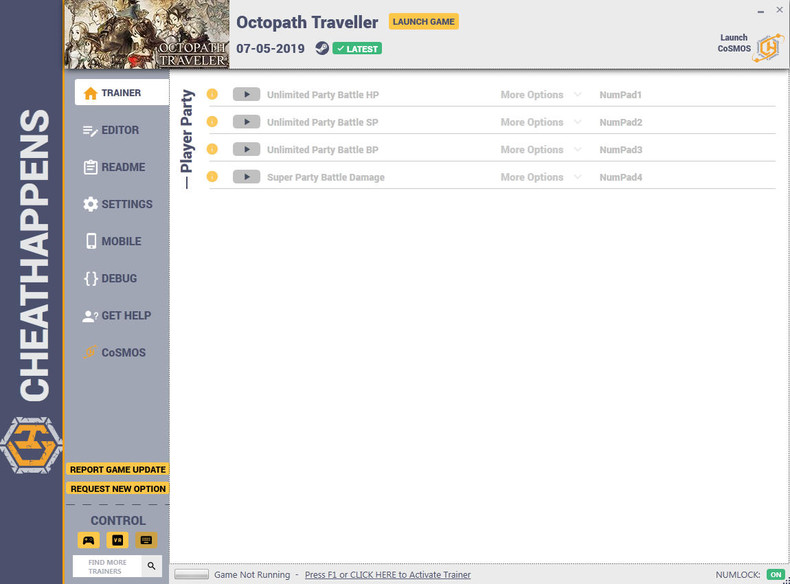Toggle Unlimited Party Battle HP cheat
This screenshot has height=584, width=790.
click(x=246, y=94)
